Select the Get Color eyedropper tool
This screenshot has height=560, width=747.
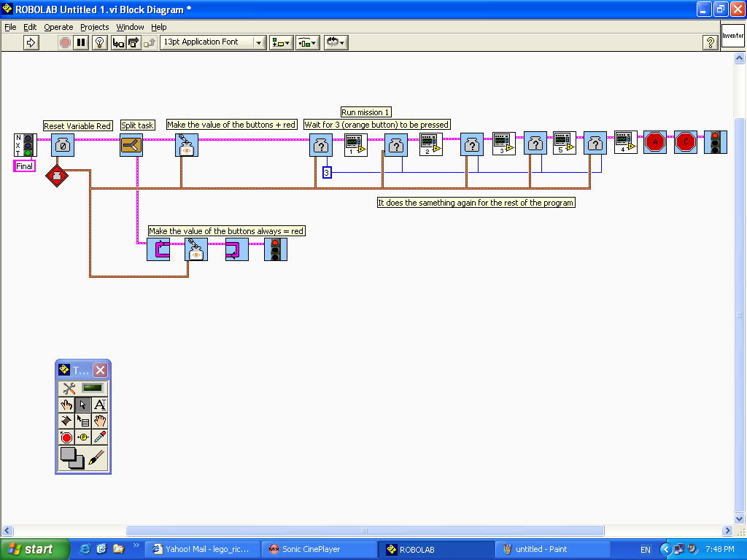tap(99, 437)
